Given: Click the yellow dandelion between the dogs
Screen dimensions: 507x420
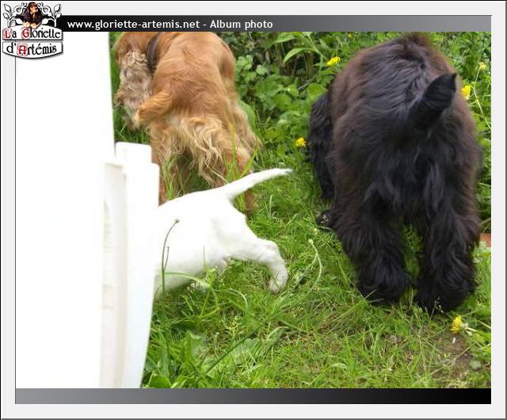Looking at the screenshot, I should [x=300, y=143].
